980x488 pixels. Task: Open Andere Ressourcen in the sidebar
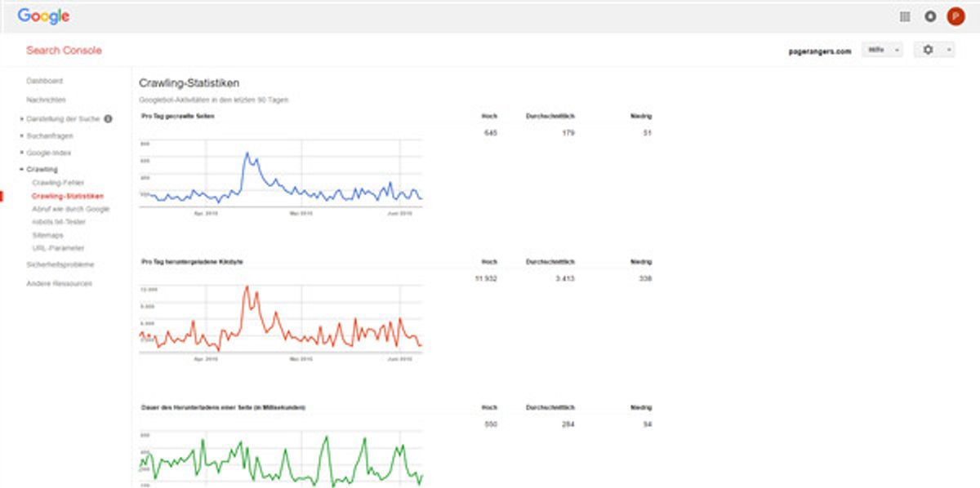pos(59,283)
